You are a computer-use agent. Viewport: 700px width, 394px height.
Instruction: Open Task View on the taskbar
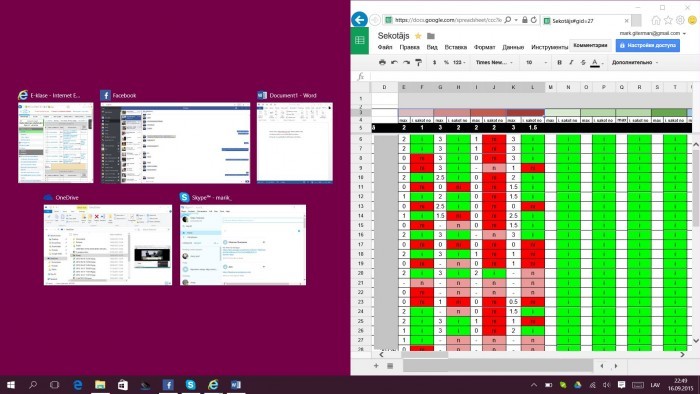click(x=54, y=385)
